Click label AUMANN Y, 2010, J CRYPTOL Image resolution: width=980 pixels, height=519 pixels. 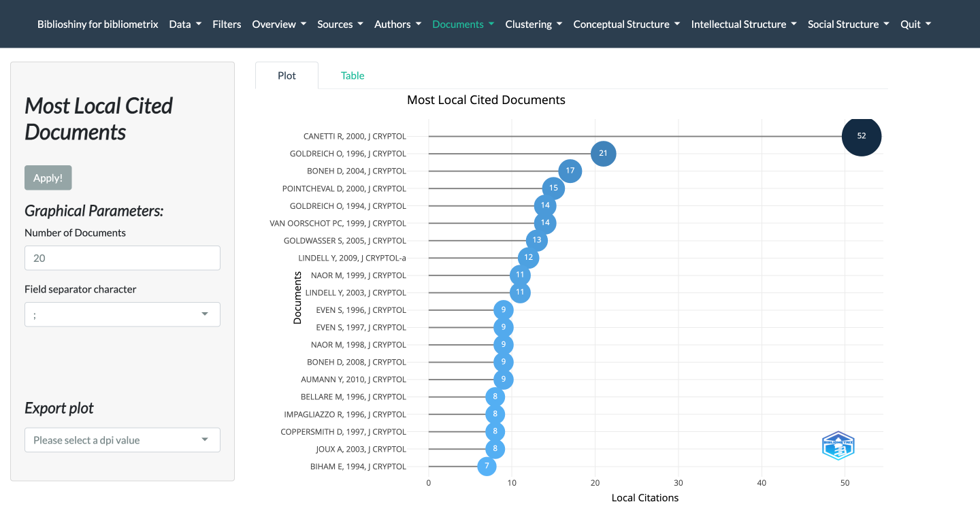354,379
